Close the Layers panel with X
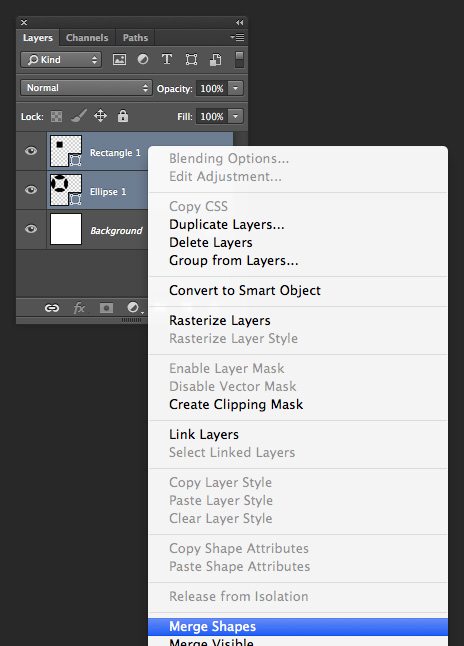 24,22
